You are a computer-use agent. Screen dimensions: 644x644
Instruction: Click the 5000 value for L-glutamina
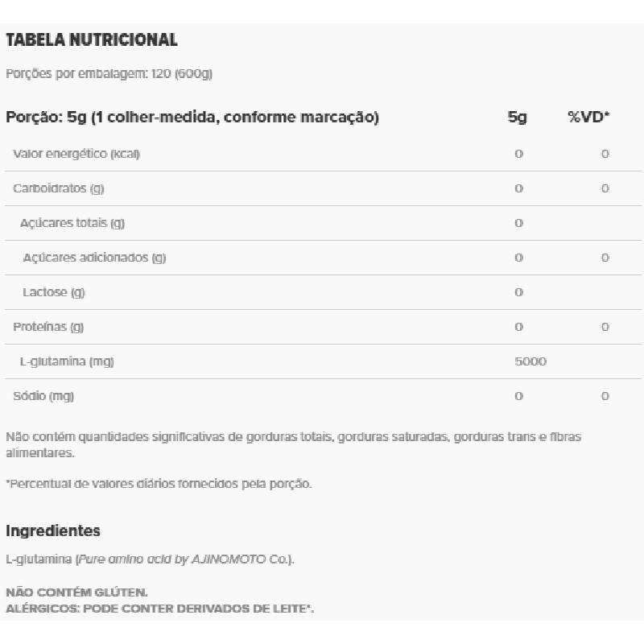(x=530, y=361)
